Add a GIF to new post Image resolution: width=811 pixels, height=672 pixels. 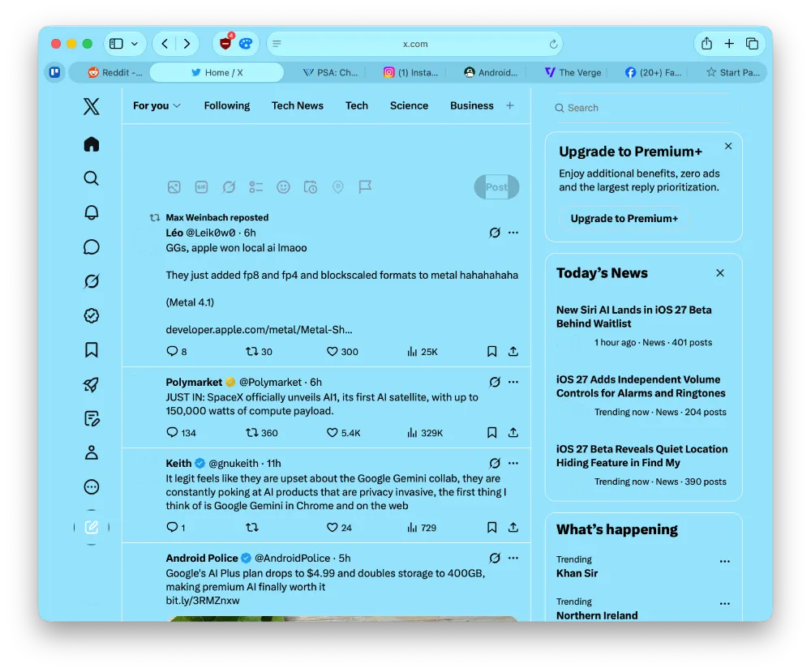tap(201, 187)
